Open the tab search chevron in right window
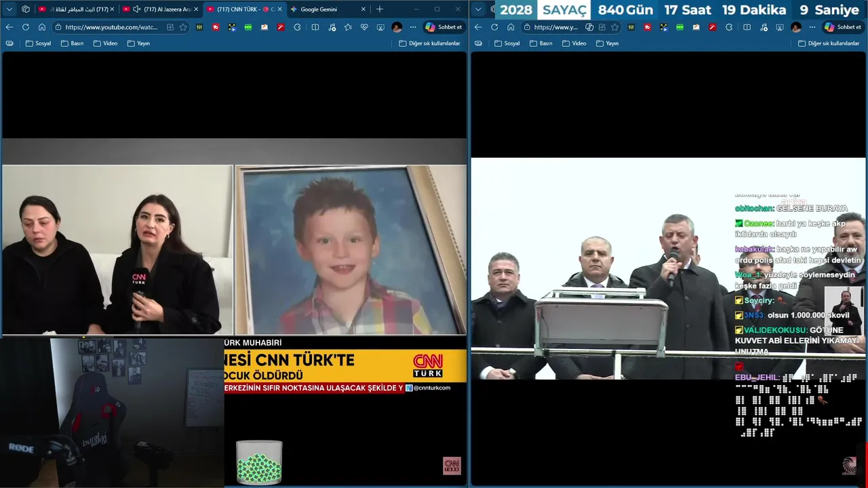 [x=479, y=9]
